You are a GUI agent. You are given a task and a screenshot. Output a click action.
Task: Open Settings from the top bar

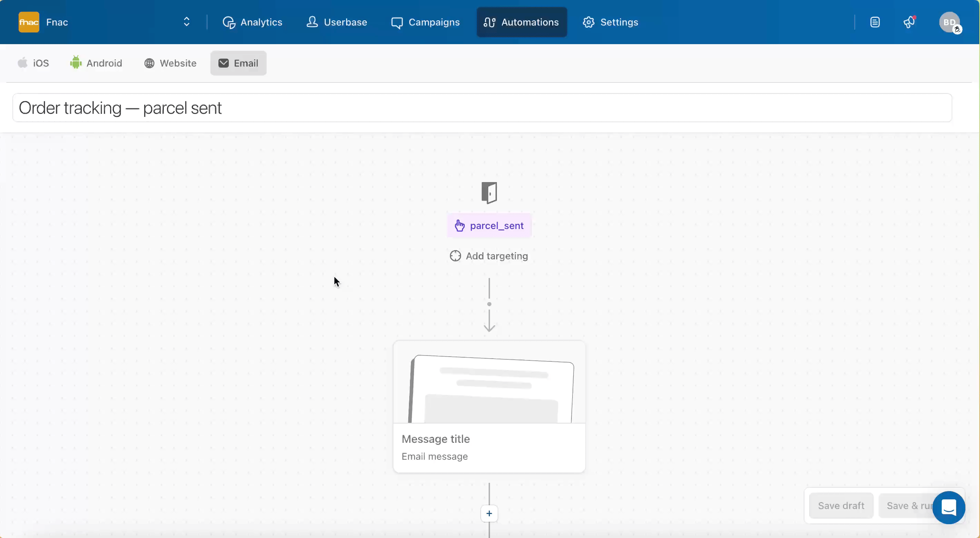pyautogui.click(x=610, y=22)
